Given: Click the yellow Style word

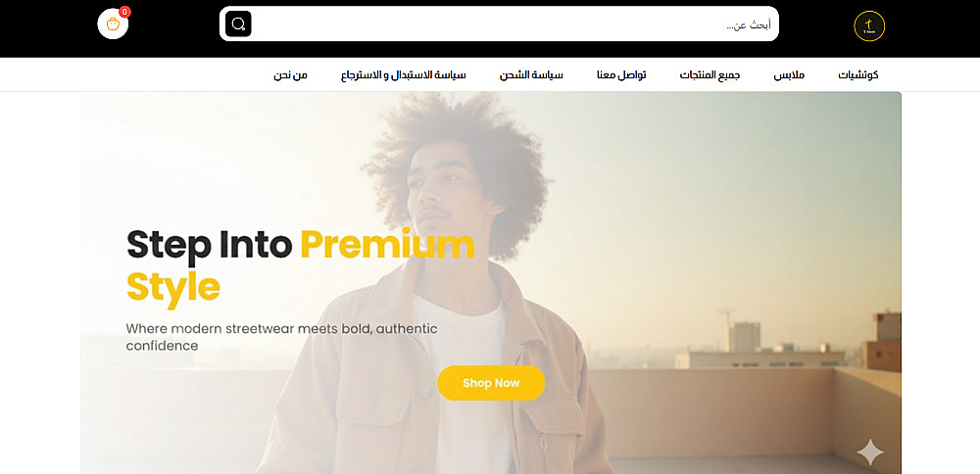Looking at the screenshot, I should 173,287.
